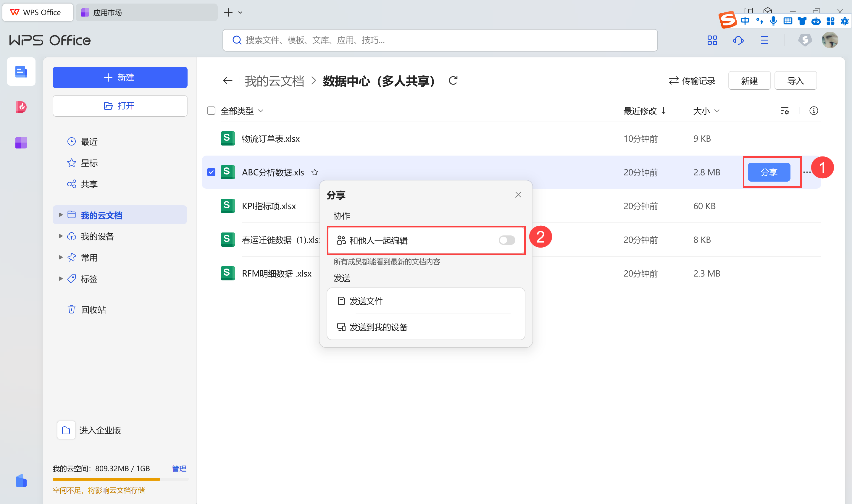Open the list view settings icon
The image size is (852, 504).
pyautogui.click(x=785, y=111)
